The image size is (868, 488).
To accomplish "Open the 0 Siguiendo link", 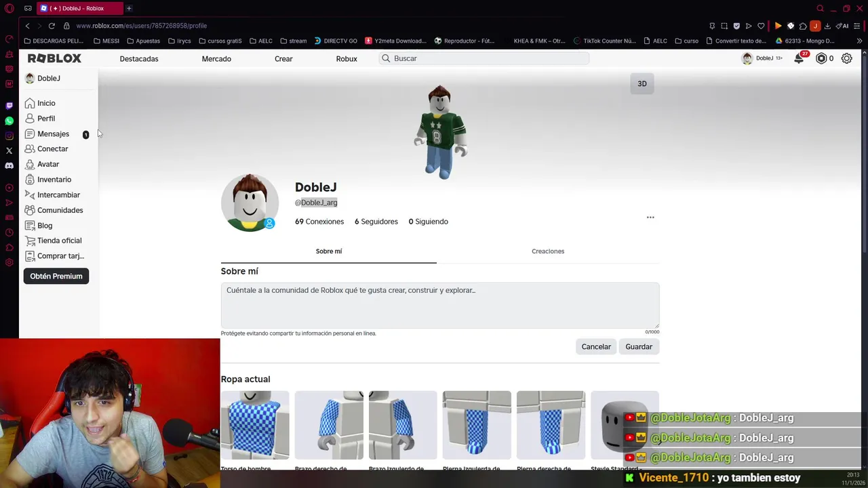I will (x=428, y=222).
